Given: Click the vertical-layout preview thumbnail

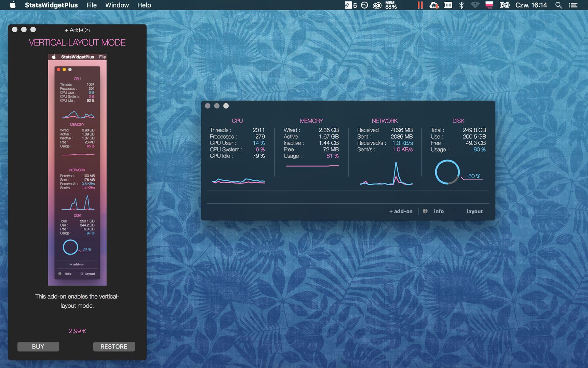Looking at the screenshot, I should (77, 169).
